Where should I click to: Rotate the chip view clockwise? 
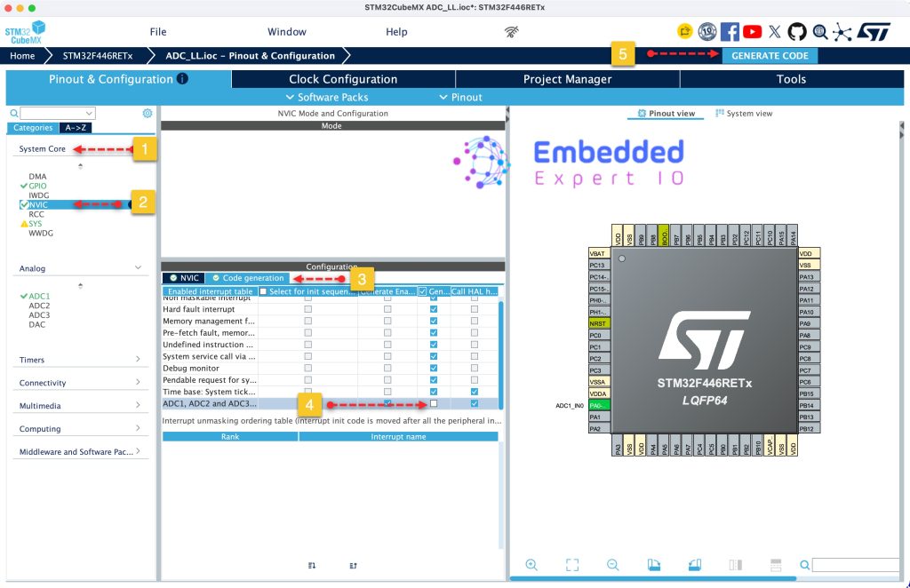654,565
